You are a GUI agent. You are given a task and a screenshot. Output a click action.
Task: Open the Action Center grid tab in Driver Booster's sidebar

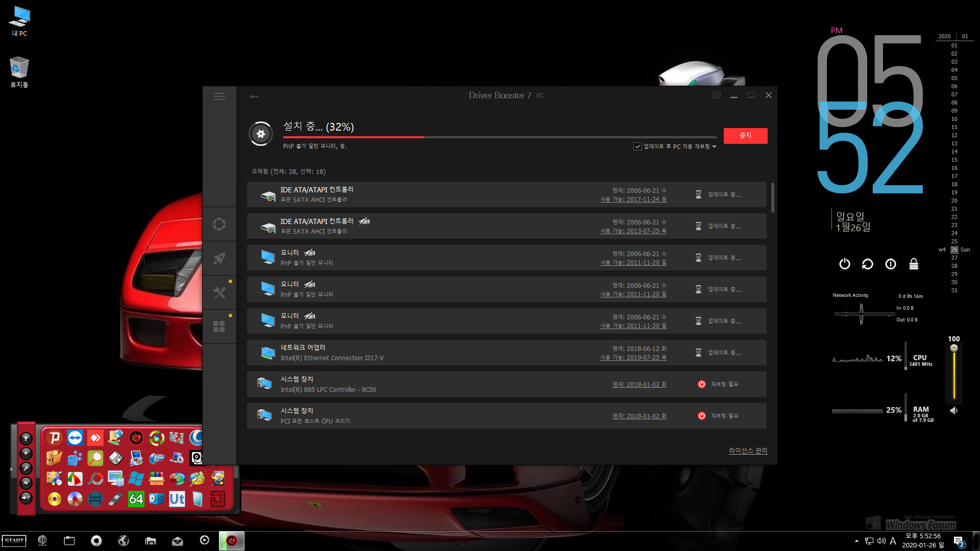(x=219, y=327)
